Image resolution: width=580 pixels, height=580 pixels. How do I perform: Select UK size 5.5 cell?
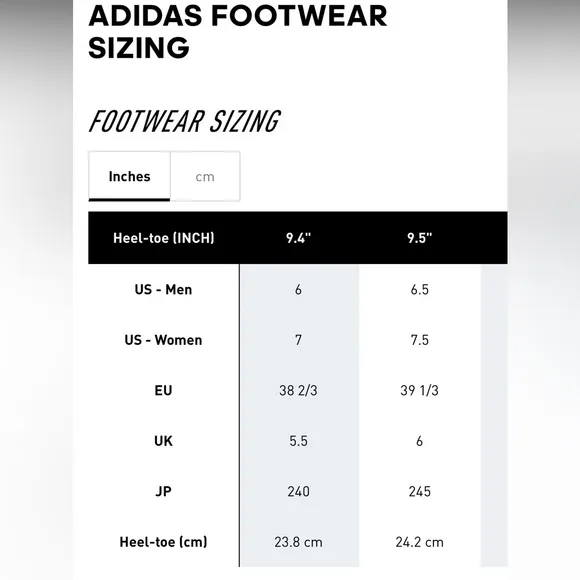(x=299, y=441)
